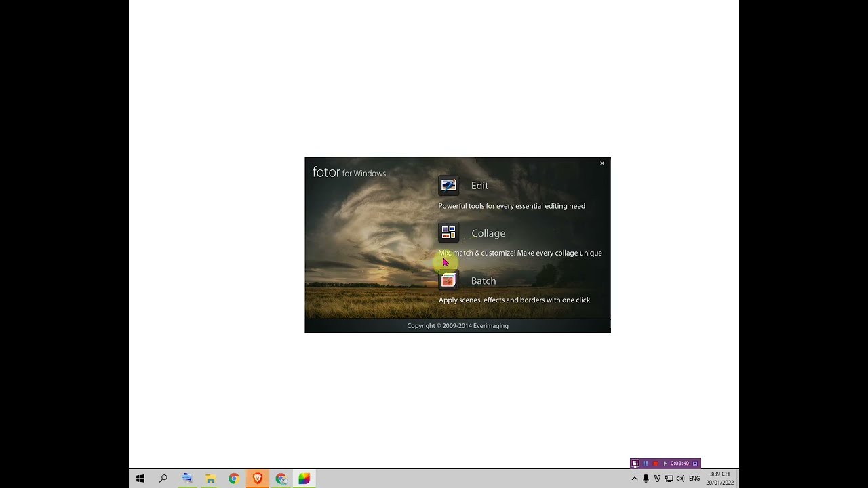868x488 pixels.
Task: Click the microphone tray icon
Action: coord(646,479)
